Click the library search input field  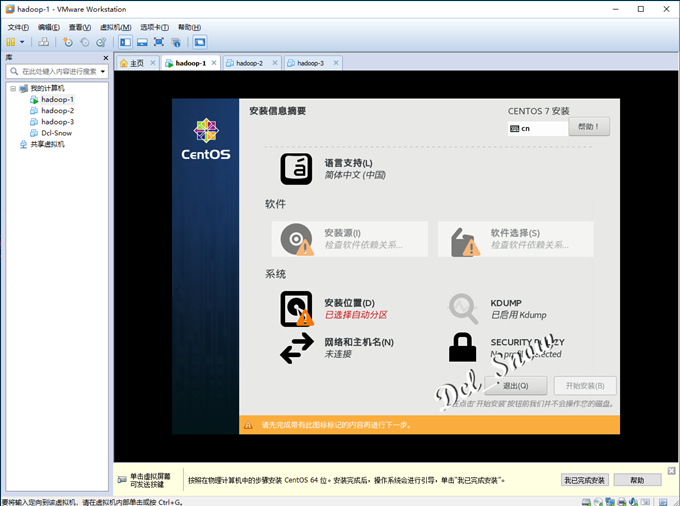59,72
